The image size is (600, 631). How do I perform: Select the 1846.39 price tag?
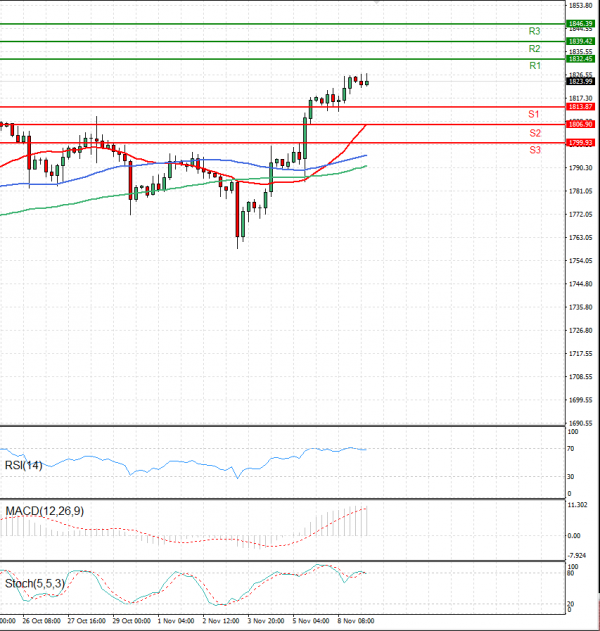(580, 24)
